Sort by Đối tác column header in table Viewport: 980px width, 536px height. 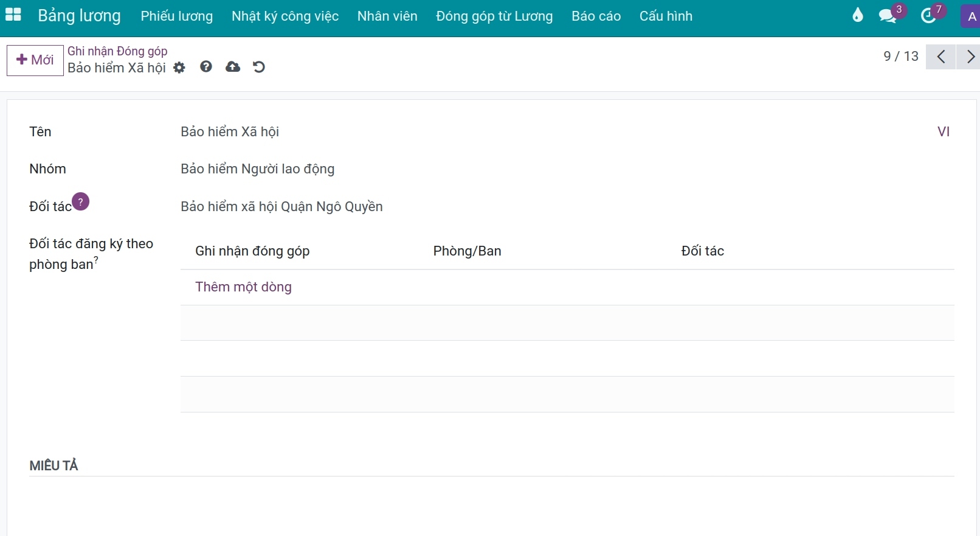click(702, 251)
